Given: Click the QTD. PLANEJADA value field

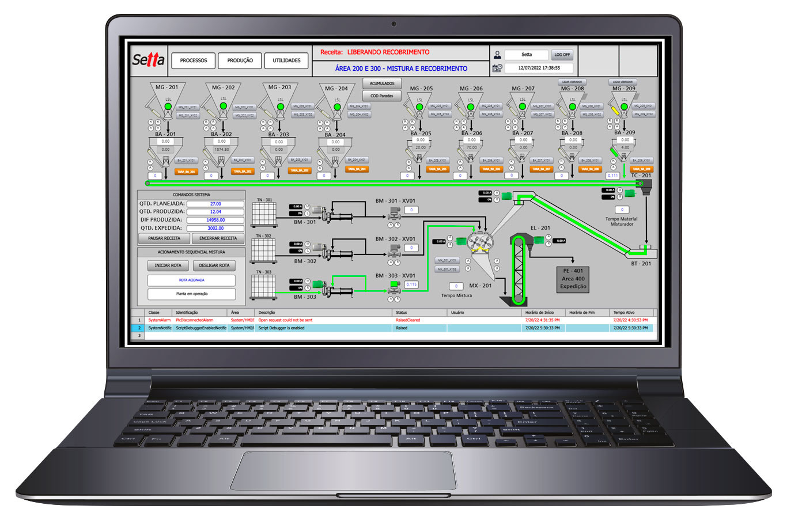Looking at the screenshot, I should tap(215, 204).
